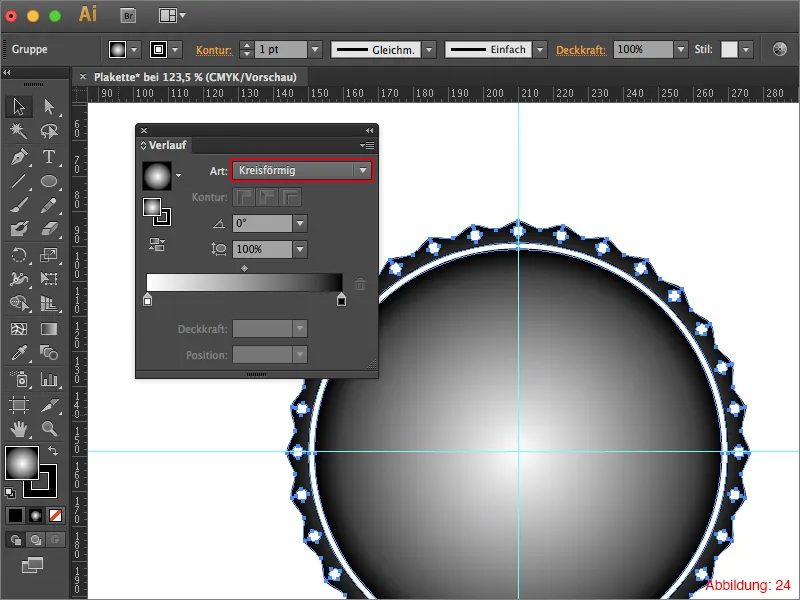Select the Rotate tool
Viewport: 800px width, 600px height.
coord(19,254)
